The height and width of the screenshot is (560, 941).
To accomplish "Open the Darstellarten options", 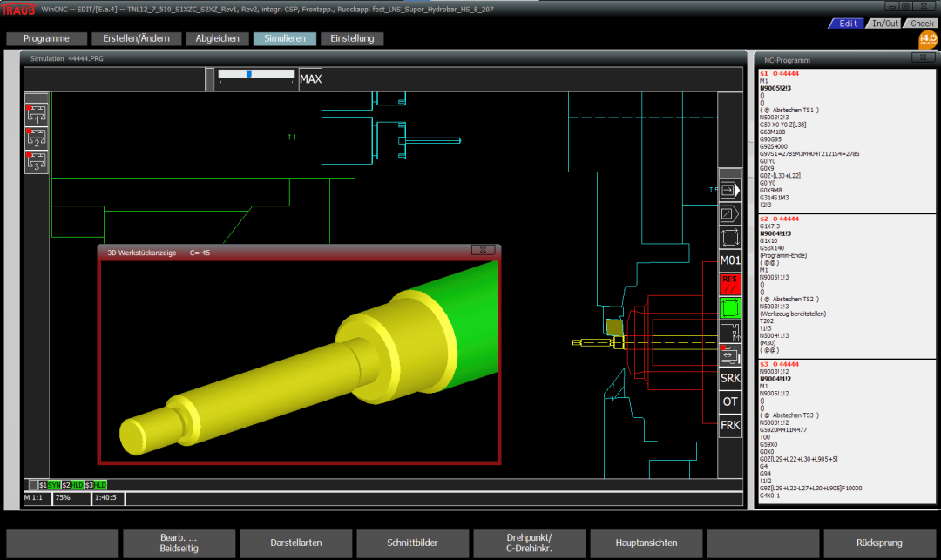I will coord(296,543).
